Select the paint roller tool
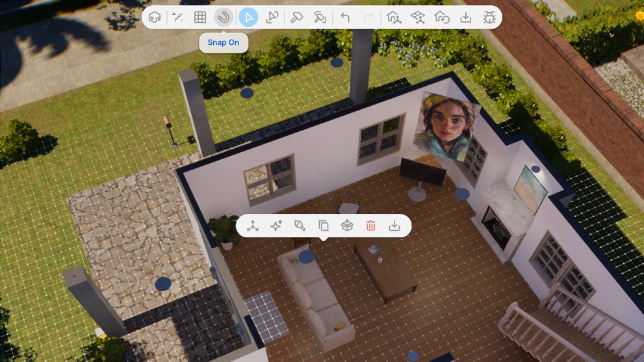The image size is (644, 362). (320, 18)
